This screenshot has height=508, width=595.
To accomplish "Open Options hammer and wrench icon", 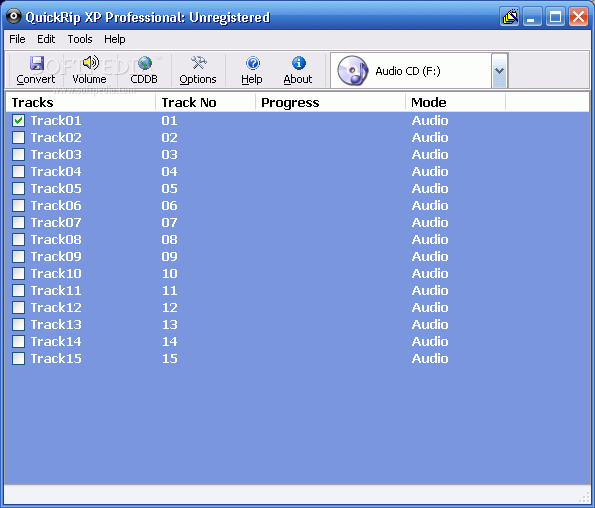I will pos(198,63).
